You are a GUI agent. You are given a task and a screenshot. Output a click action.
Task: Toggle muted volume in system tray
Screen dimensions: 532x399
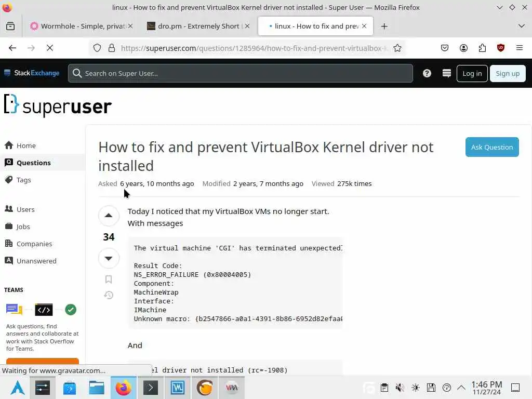[400, 388]
